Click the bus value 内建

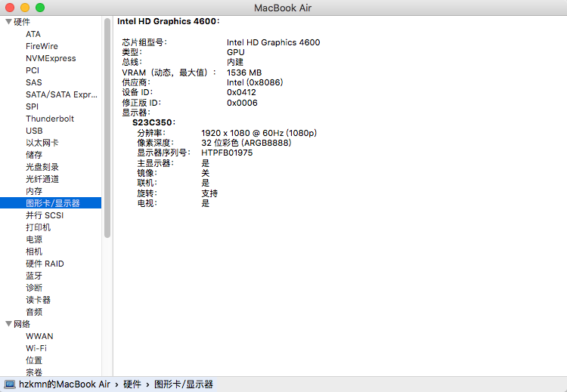tap(235, 62)
